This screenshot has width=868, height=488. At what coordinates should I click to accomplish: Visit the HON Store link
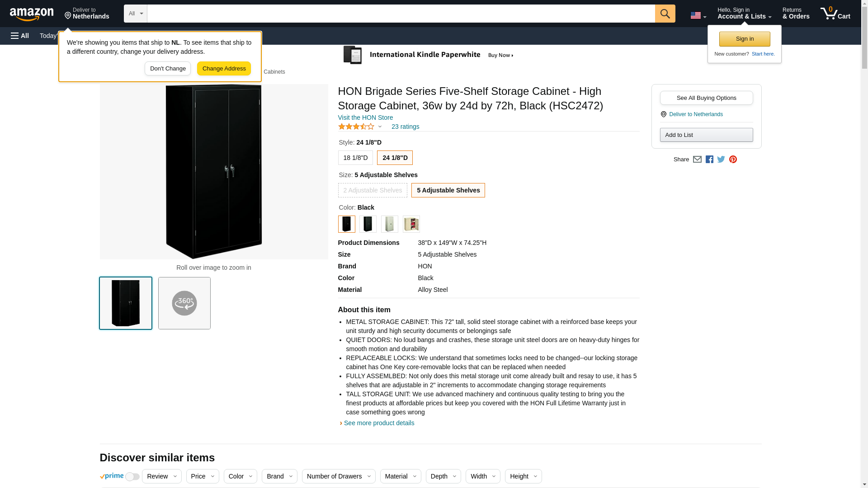365,117
